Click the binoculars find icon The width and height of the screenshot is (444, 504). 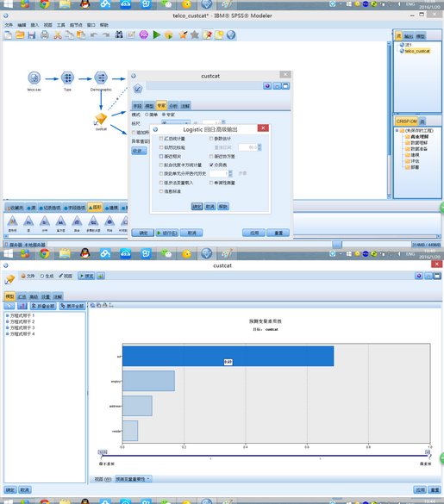[119, 34]
